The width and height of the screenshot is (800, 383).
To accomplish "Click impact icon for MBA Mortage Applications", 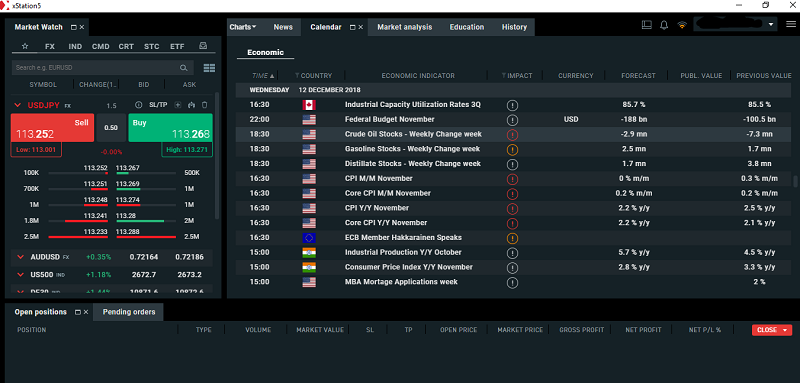I will point(512,283).
